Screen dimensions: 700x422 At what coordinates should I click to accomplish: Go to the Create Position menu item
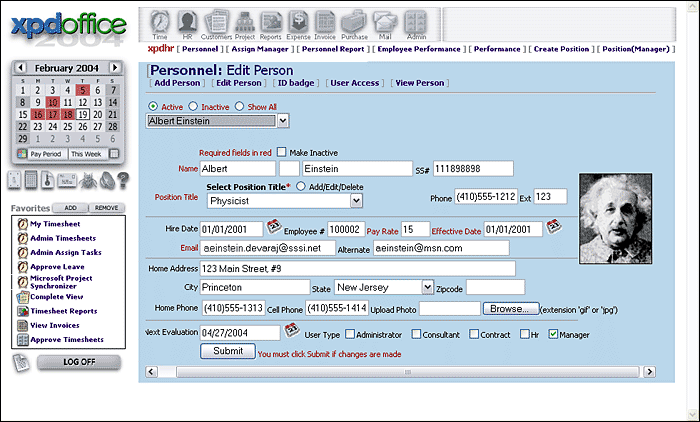click(x=561, y=48)
